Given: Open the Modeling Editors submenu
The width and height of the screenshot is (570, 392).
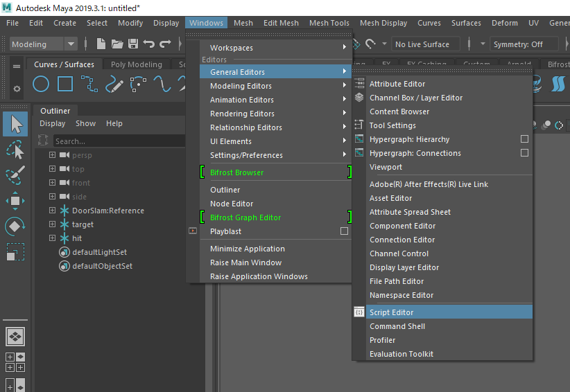Looking at the screenshot, I should point(276,86).
